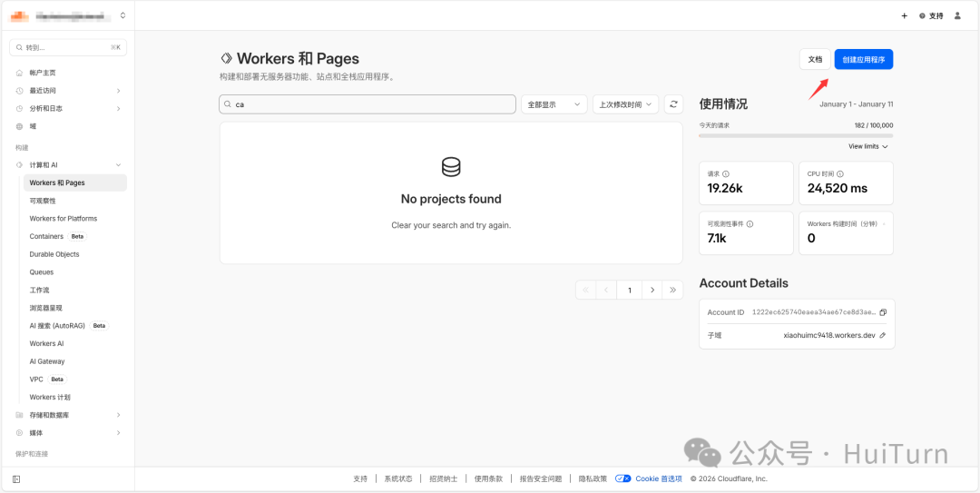Edit subdomain with the pencil icon
Screen dimensions: 980x493
coord(883,335)
